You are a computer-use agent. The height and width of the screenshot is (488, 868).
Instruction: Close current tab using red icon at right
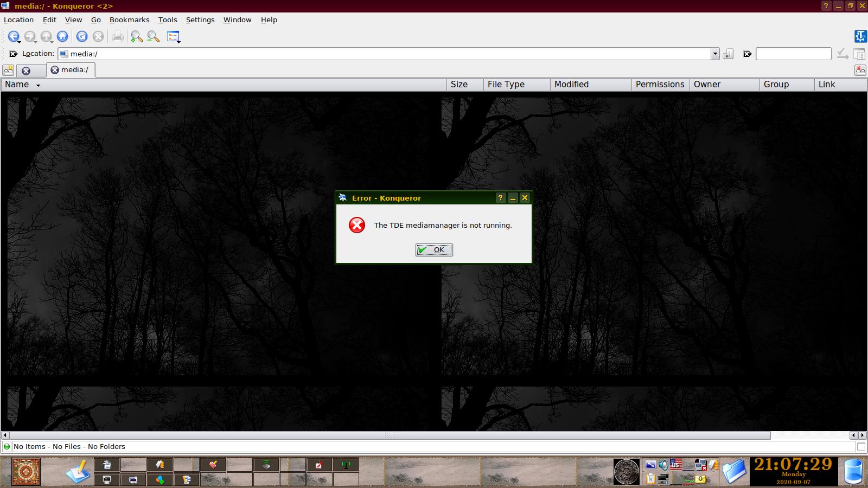coord(860,70)
